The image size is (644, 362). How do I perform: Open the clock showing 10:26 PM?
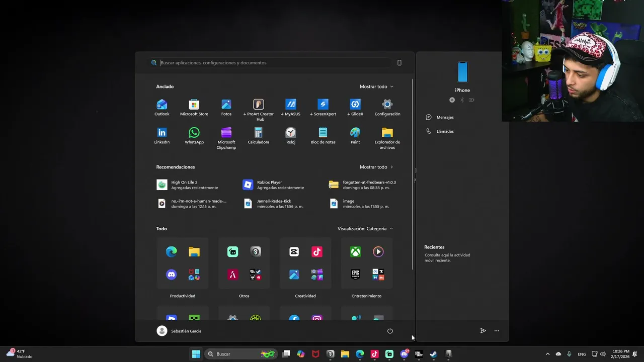(621, 354)
